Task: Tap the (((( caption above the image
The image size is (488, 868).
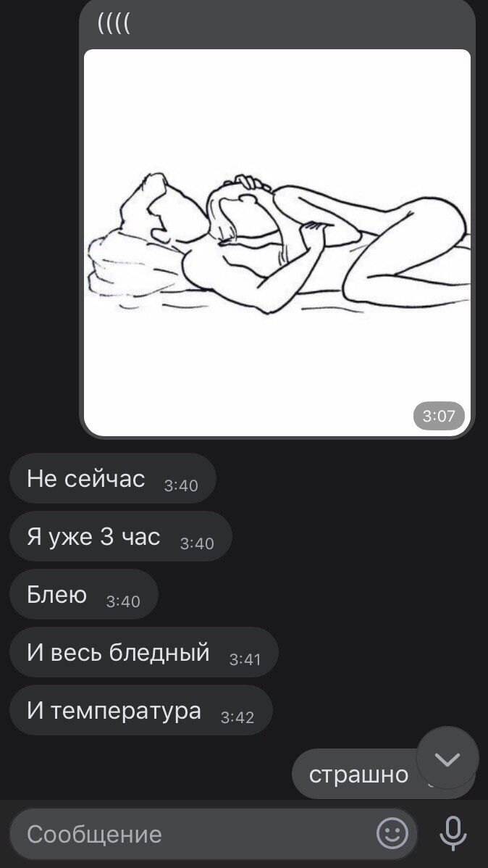Action: click(x=114, y=23)
